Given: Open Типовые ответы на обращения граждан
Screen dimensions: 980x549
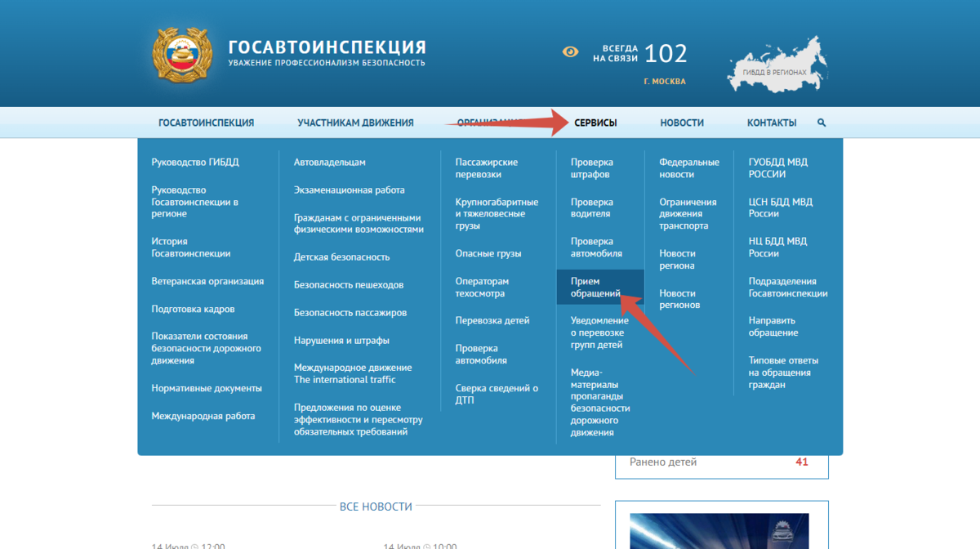Looking at the screenshot, I should (783, 373).
